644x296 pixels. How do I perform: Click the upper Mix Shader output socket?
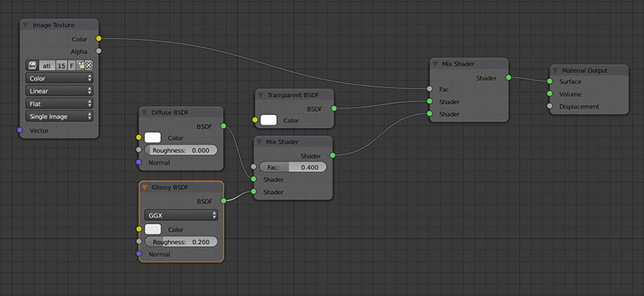(x=509, y=77)
